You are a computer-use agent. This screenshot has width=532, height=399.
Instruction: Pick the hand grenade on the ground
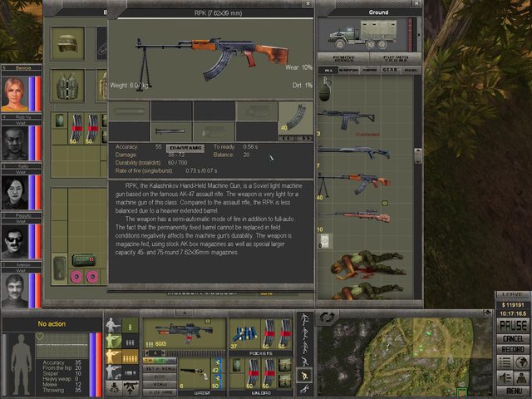325,89
